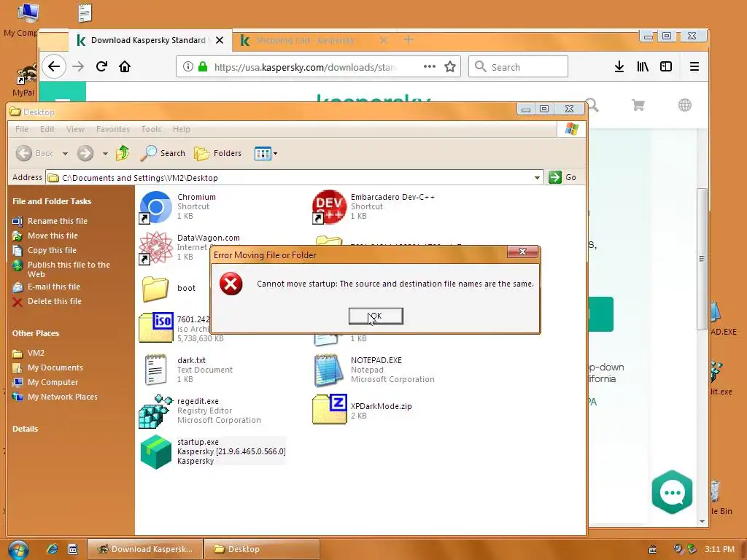Click OK in the error dialog

376,316
